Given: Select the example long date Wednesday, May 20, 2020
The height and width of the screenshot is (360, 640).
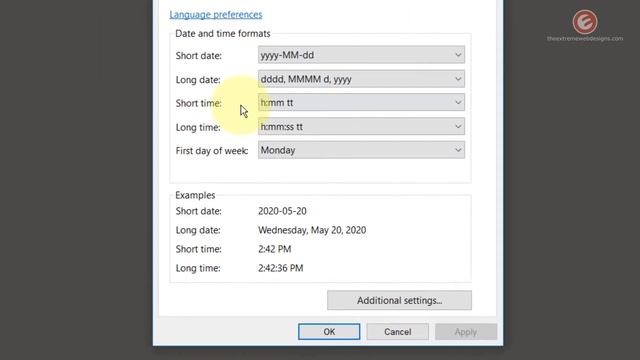Looking at the screenshot, I should [312, 230].
